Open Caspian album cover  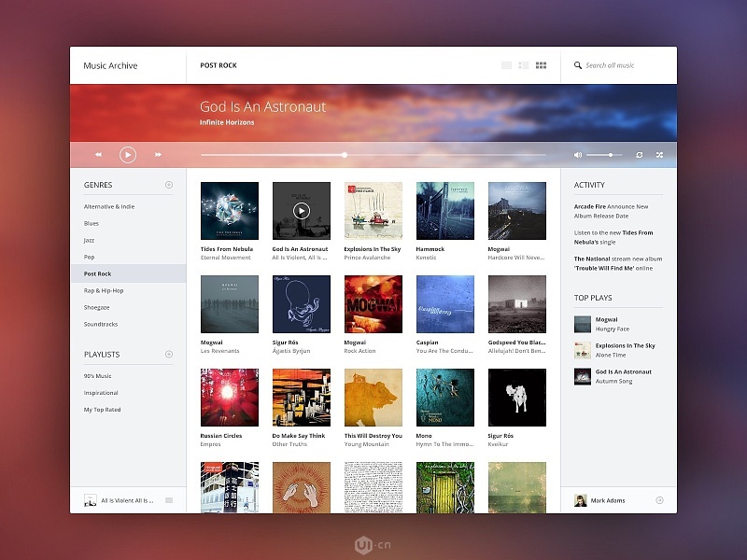pyautogui.click(x=445, y=304)
